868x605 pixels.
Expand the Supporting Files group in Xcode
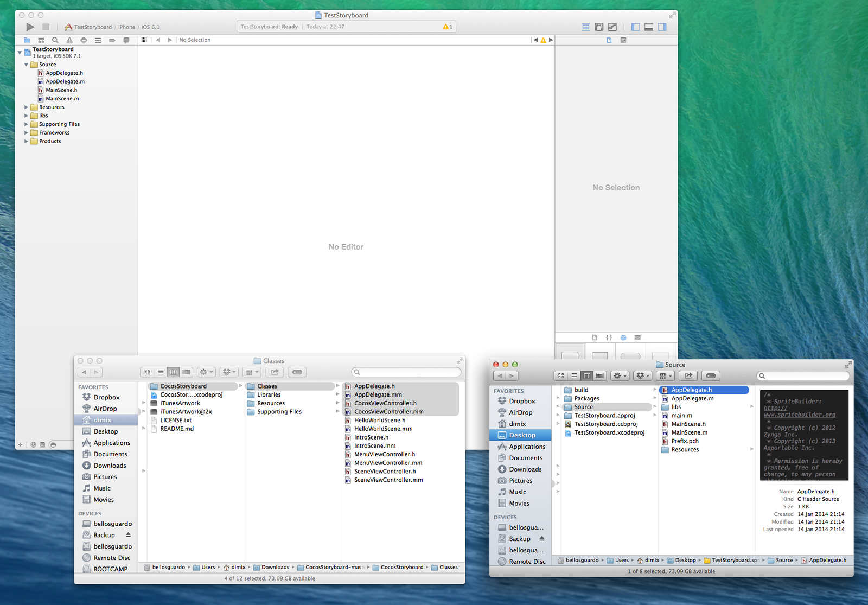26,124
